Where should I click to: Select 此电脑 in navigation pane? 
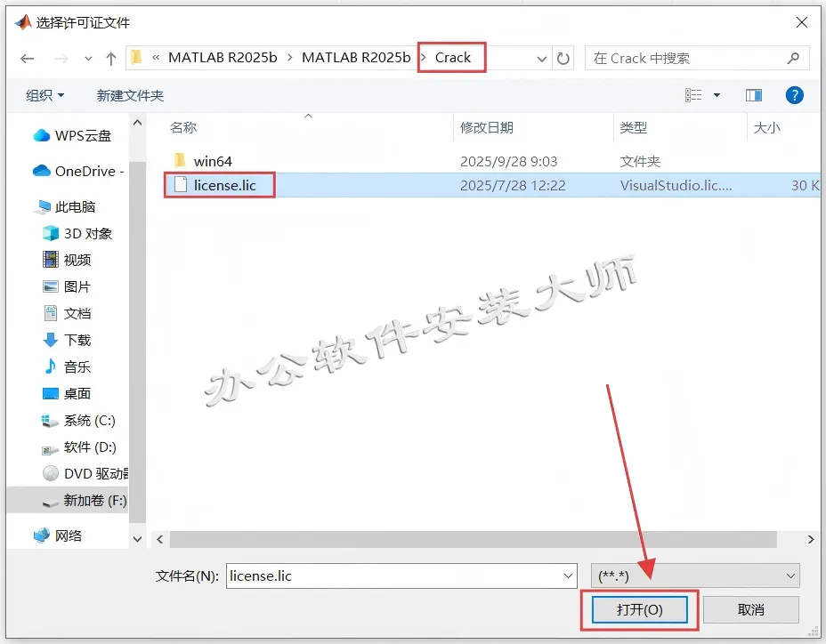point(75,207)
